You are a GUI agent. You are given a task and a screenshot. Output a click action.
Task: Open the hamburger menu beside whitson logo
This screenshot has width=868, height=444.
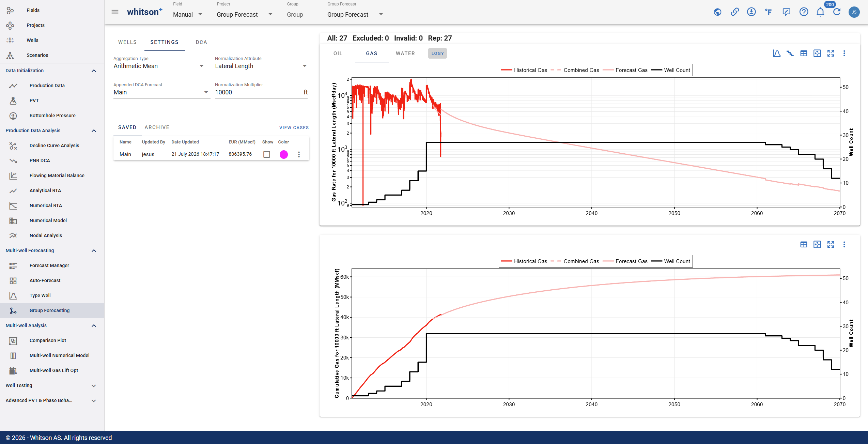(115, 12)
